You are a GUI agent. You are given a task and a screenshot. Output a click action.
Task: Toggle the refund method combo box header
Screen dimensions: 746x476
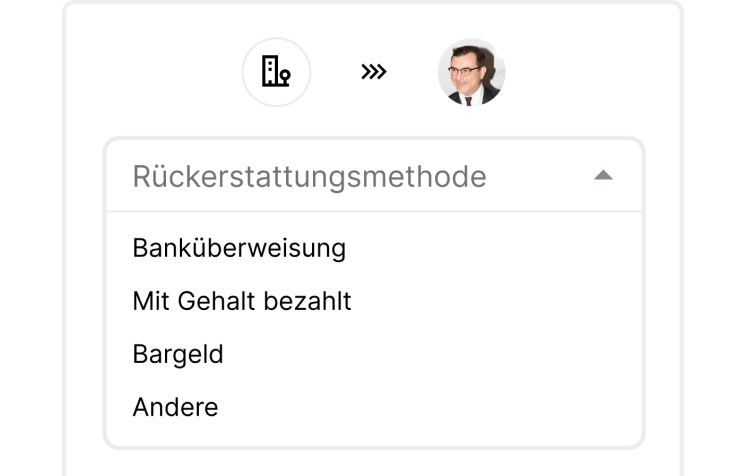374,176
